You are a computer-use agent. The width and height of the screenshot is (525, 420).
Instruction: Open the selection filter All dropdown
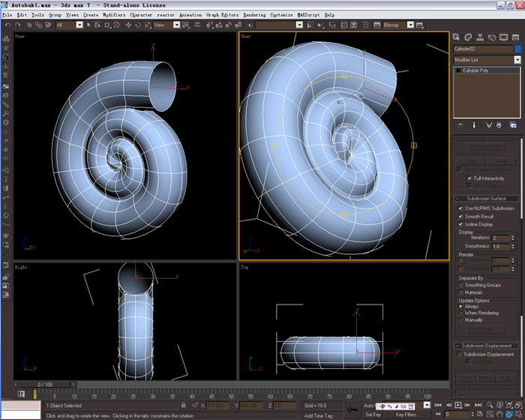79,25
